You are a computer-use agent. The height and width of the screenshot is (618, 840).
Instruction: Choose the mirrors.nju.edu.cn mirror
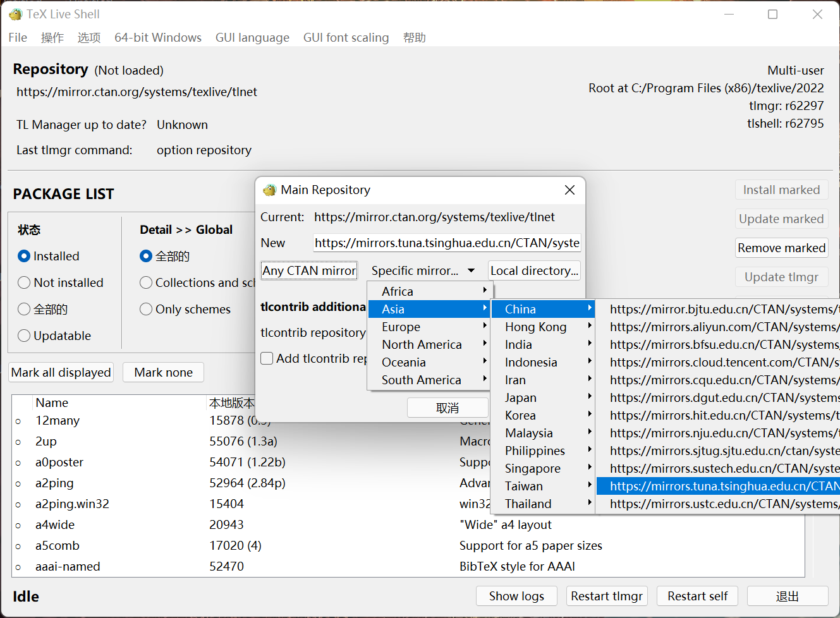[x=718, y=433]
